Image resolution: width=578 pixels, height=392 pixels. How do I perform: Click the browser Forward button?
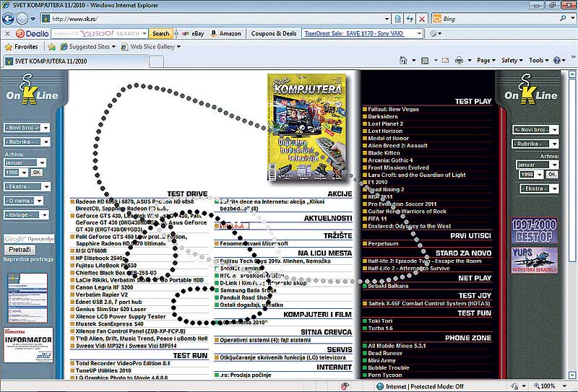point(22,19)
